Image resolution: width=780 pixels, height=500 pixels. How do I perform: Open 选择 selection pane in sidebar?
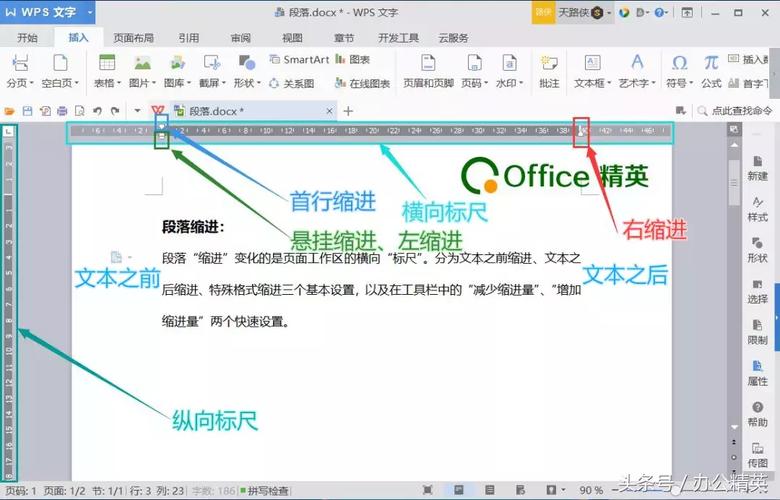pos(757,292)
